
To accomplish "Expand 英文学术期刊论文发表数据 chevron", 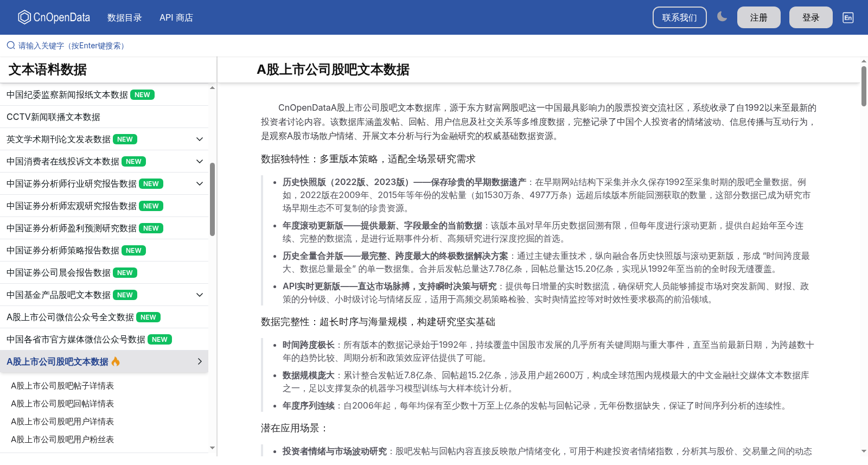I will click(x=200, y=139).
